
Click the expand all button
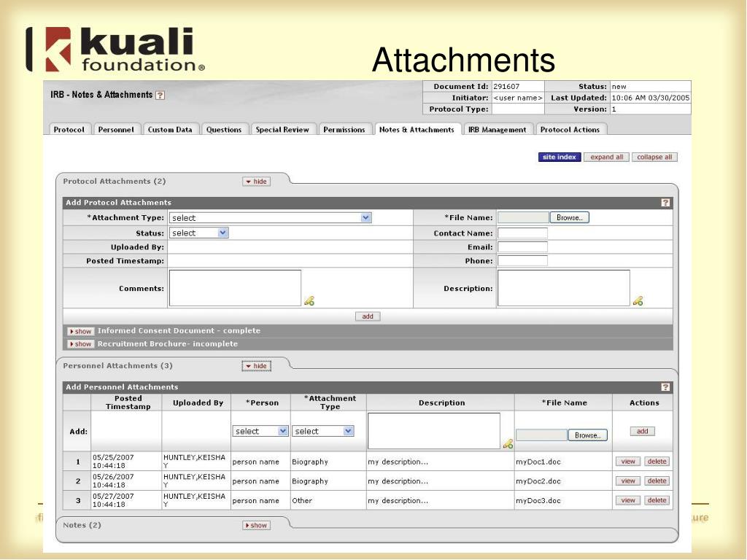pyautogui.click(x=606, y=157)
